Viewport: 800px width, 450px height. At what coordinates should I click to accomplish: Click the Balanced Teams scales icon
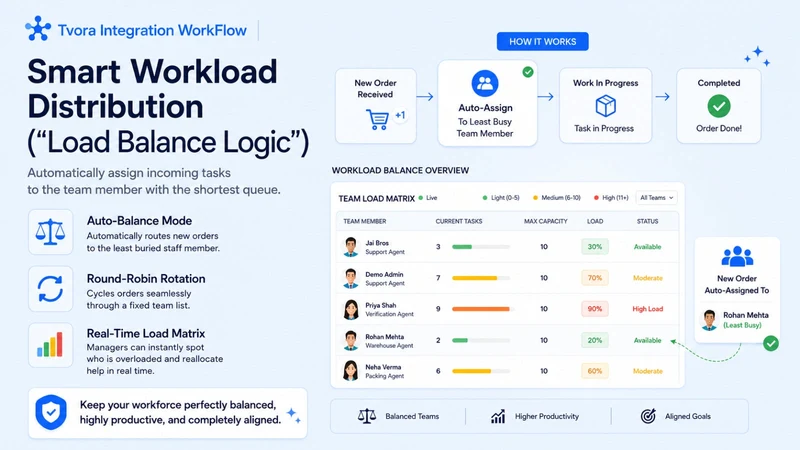coord(367,416)
